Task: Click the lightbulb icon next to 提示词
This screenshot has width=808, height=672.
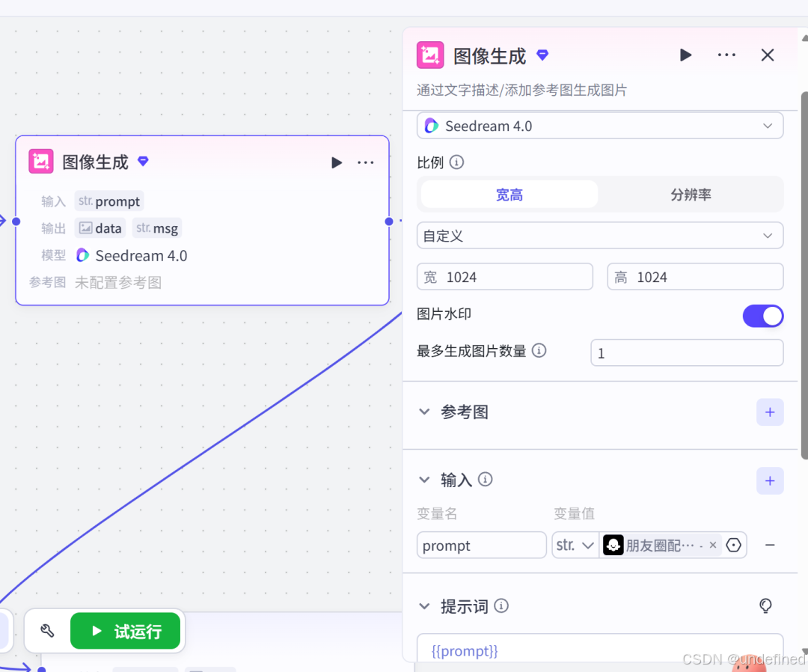Action: click(x=765, y=606)
